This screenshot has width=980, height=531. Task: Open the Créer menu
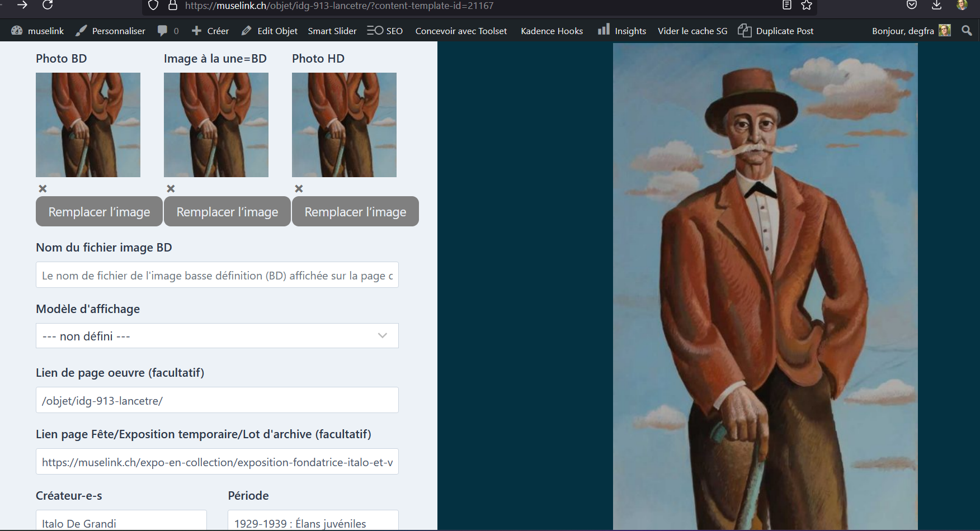point(210,31)
